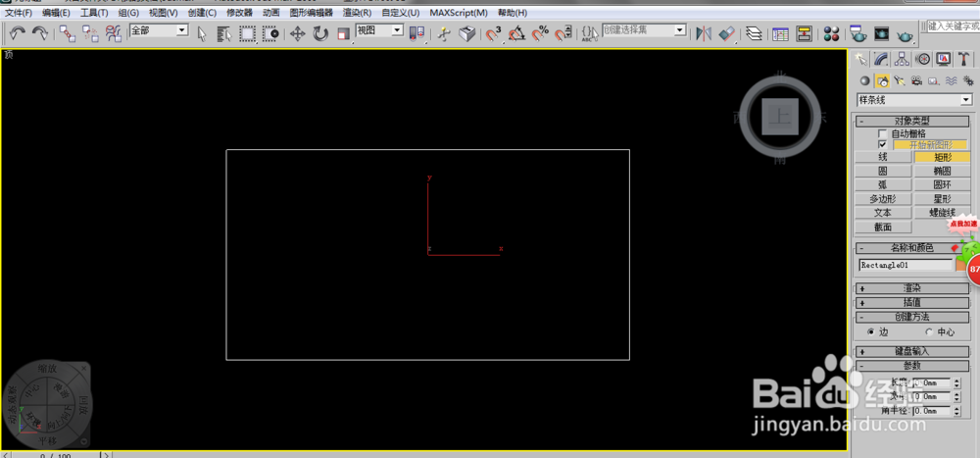This screenshot has width=980, height=458.
Task: Open the Select by Name list icon
Action: click(x=224, y=33)
